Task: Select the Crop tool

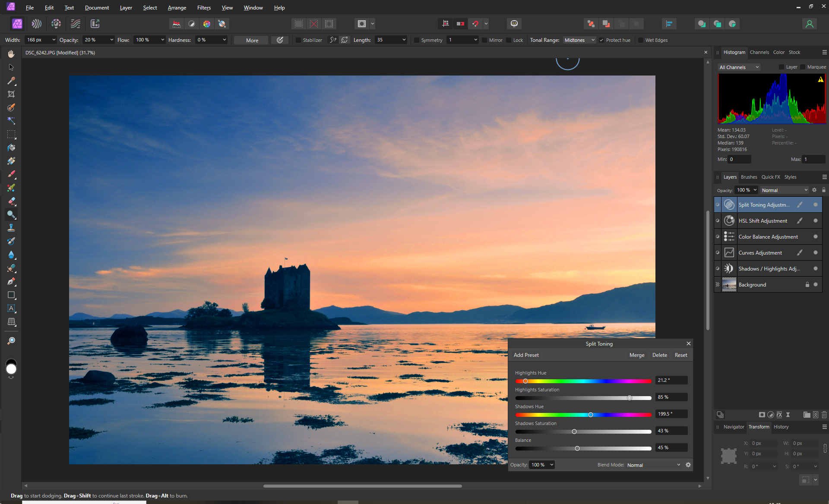Action: coord(11,94)
